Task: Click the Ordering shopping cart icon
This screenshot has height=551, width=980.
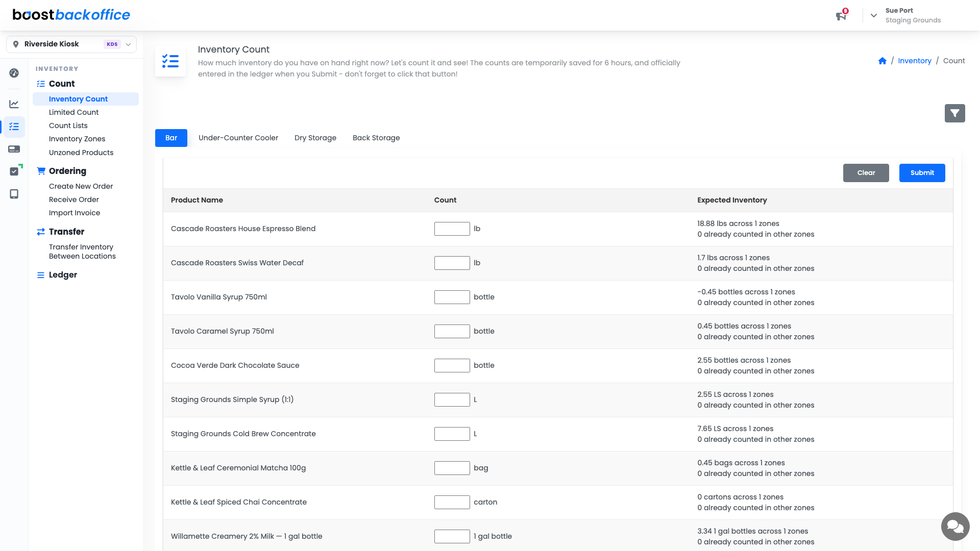Action: coord(41,171)
